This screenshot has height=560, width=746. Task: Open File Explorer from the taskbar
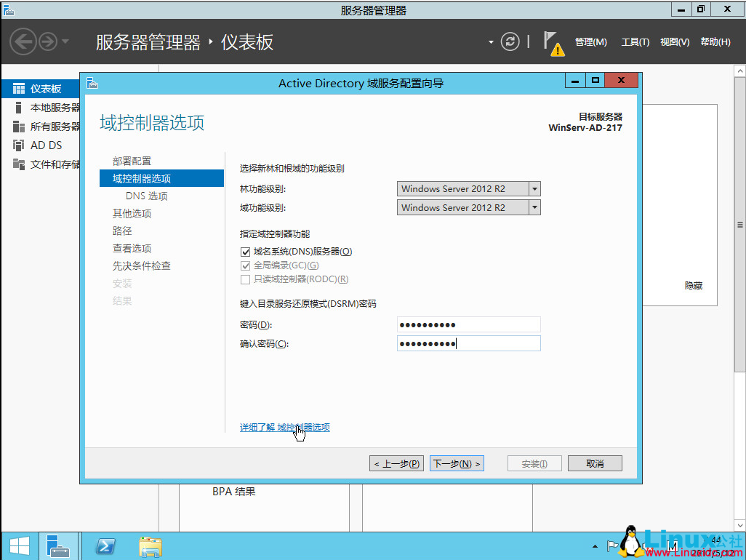pyautogui.click(x=151, y=545)
